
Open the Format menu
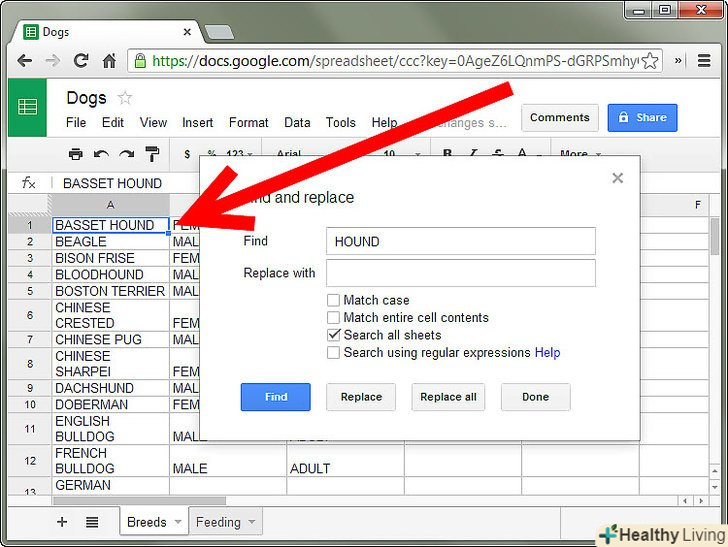(248, 123)
